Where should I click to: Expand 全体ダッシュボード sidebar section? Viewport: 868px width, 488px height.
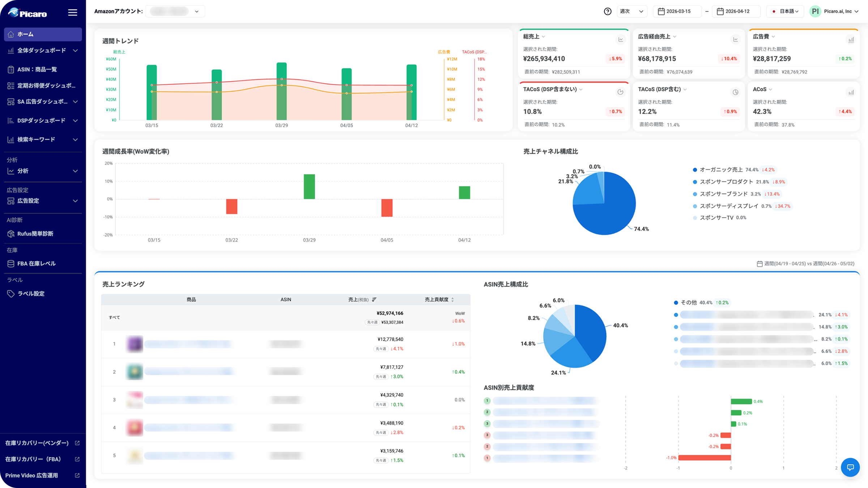tap(43, 50)
